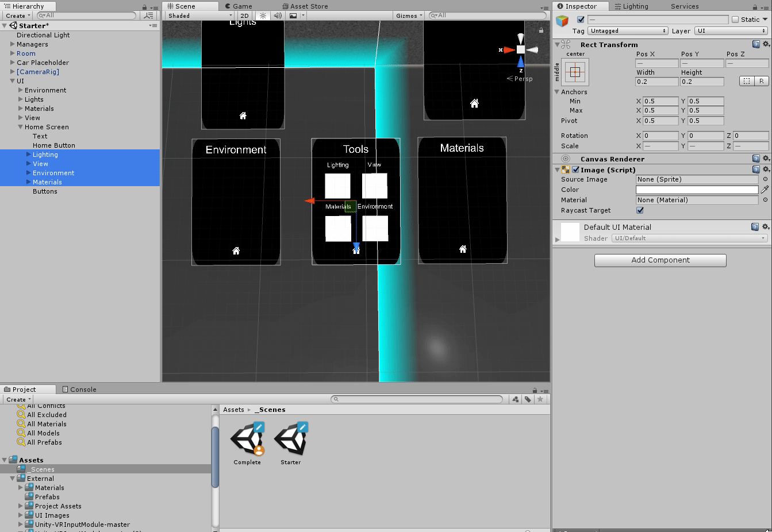Click search by label tag icon
This screenshot has height=532, width=772.
pos(528,399)
